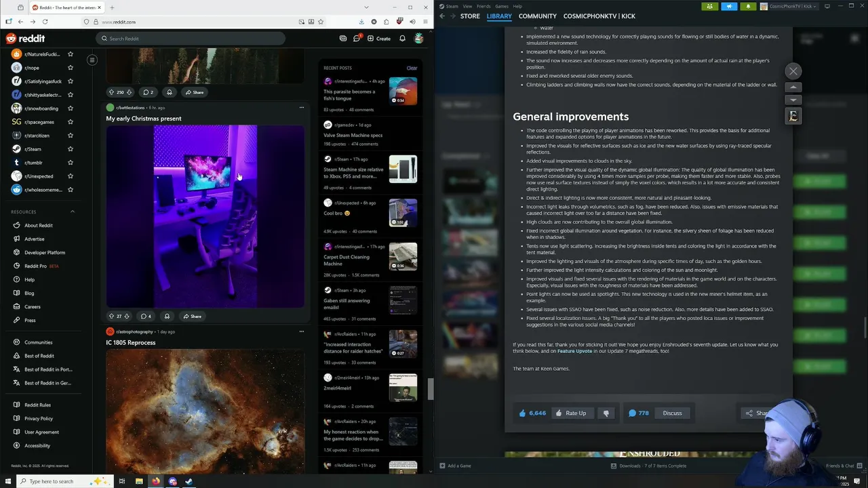The width and height of the screenshot is (868, 488).
Task: Open r/Steam community from sidebar
Action: (33, 149)
